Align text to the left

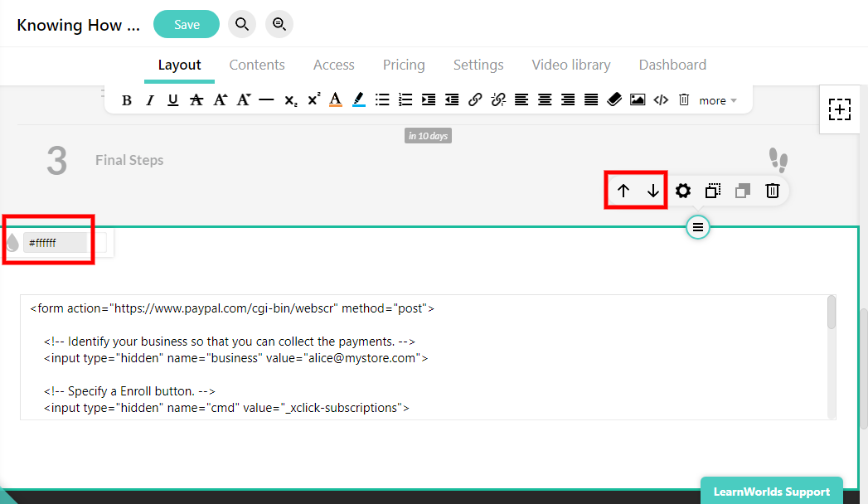tap(521, 99)
